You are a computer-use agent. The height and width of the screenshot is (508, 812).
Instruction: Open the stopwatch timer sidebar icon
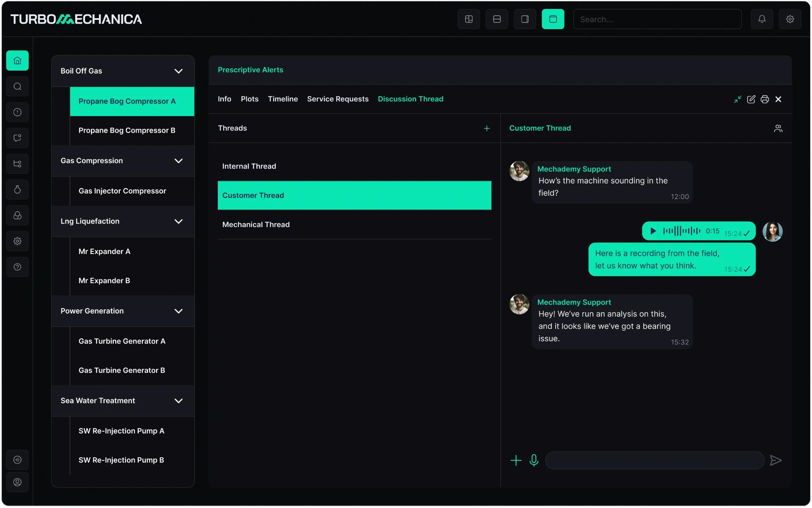click(x=17, y=189)
